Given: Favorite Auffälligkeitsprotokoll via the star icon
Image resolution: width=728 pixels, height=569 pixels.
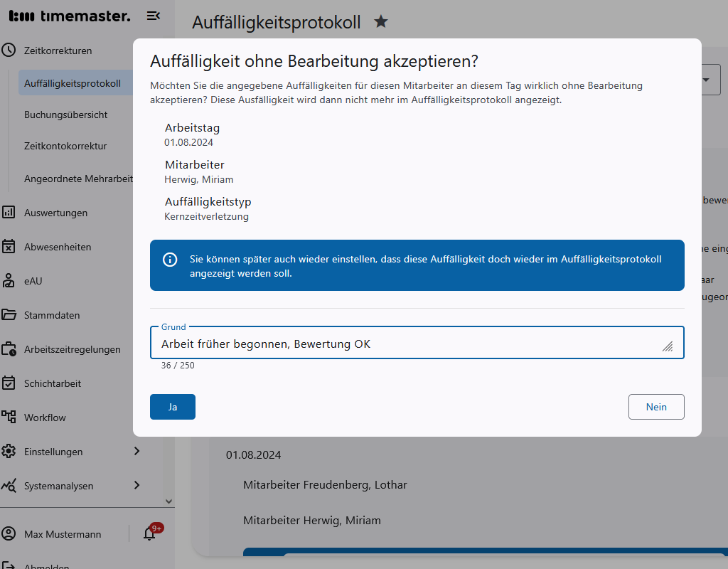Looking at the screenshot, I should click(381, 21).
